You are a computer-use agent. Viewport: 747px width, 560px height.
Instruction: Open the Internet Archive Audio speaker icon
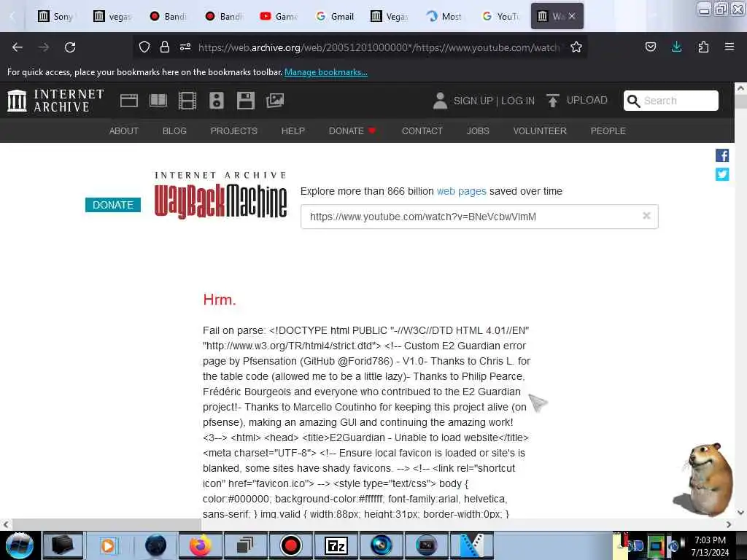pyautogui.click(x=216, y=101)
